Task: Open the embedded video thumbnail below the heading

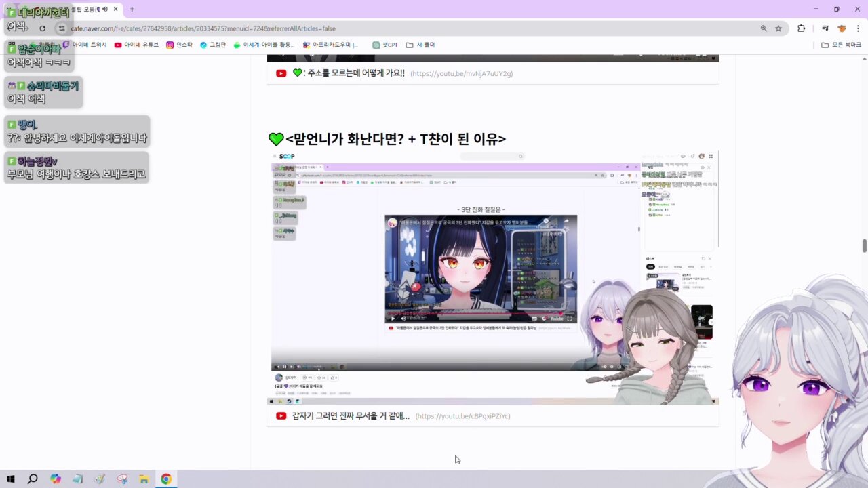Action: 493,278
